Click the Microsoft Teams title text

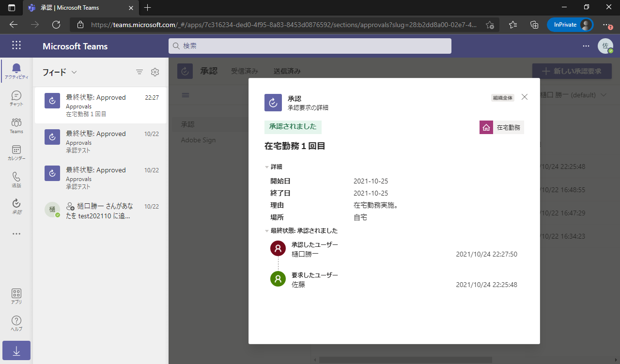point(75,46)
